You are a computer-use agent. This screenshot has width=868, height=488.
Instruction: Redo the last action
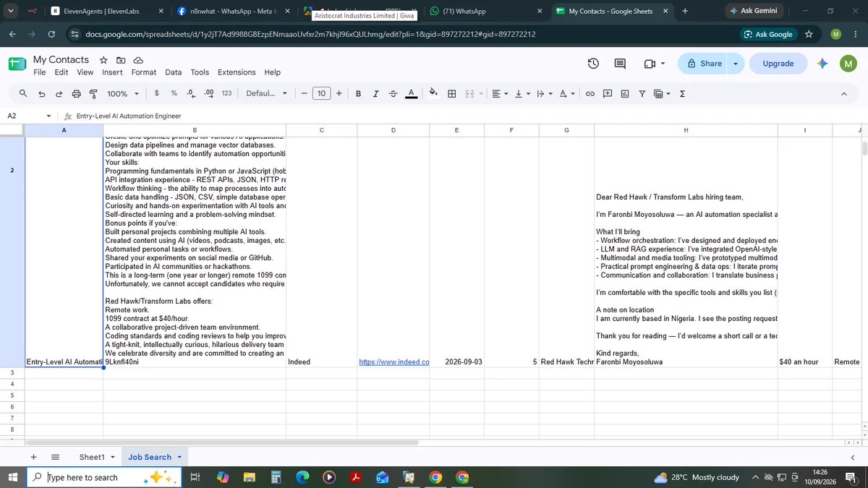pos(59,93)
